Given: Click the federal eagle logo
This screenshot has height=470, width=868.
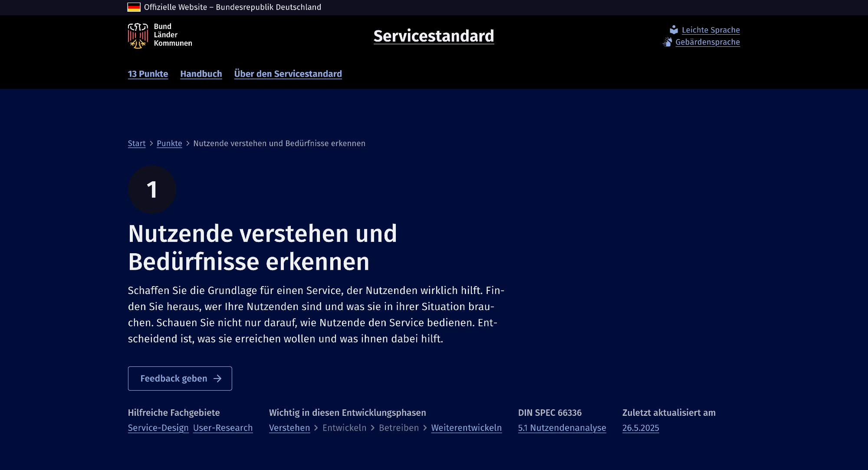Looking at the screenshot, I should [x=138, y=36].
